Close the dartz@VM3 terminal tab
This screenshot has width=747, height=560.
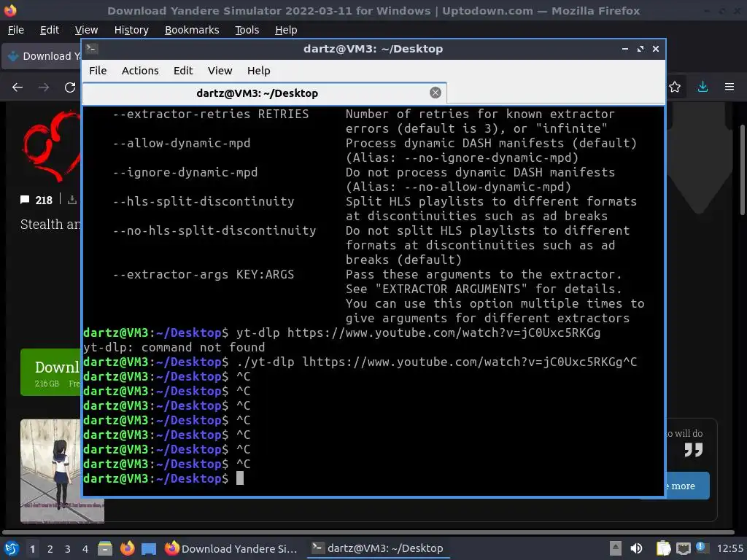(435, 93)
